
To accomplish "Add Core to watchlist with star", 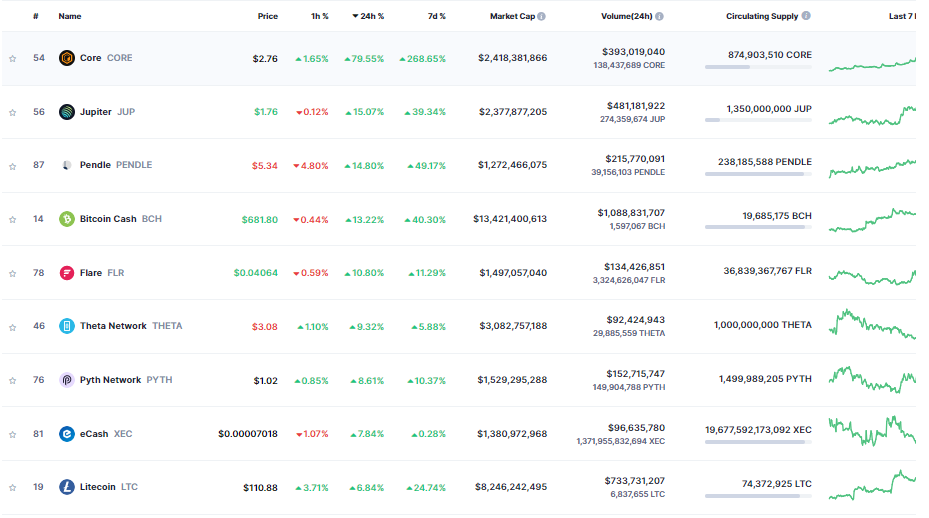I will pyautogui.click(x=12, y=59).
